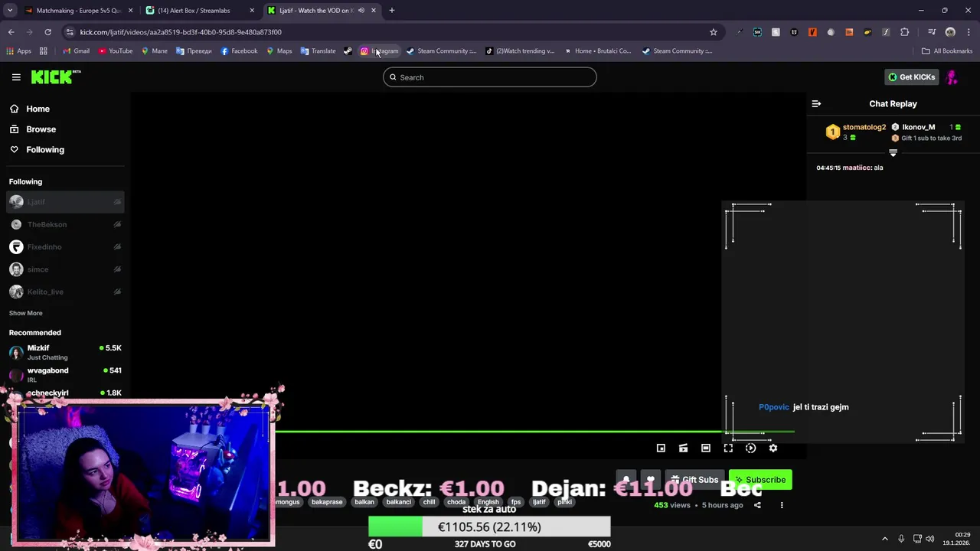Focus the Kick search field
This screenshot has width=980, height=551.
(490, 77)
